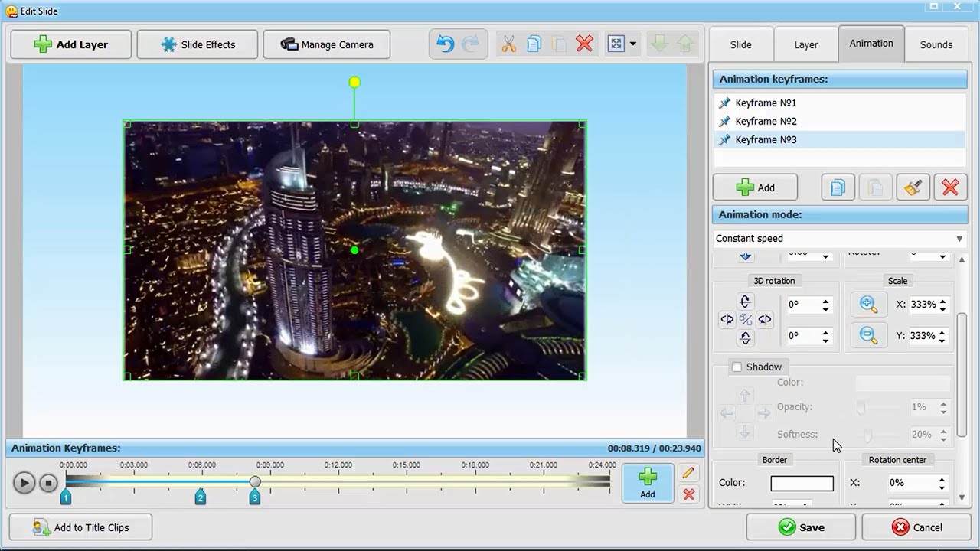980x551 pixels.
Task: Reset 3D rotation with center percent icon
Action: pyautogui.click(x=745, y=320)
